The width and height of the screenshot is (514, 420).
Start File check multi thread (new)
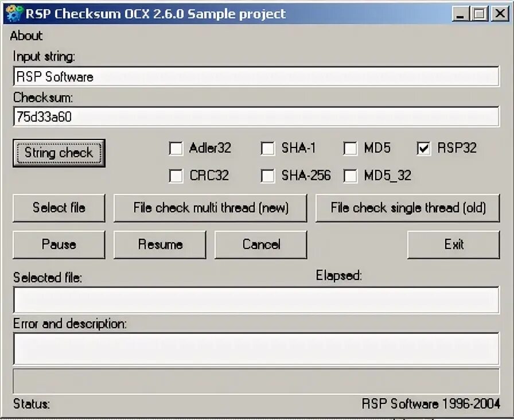coord(211,208)
